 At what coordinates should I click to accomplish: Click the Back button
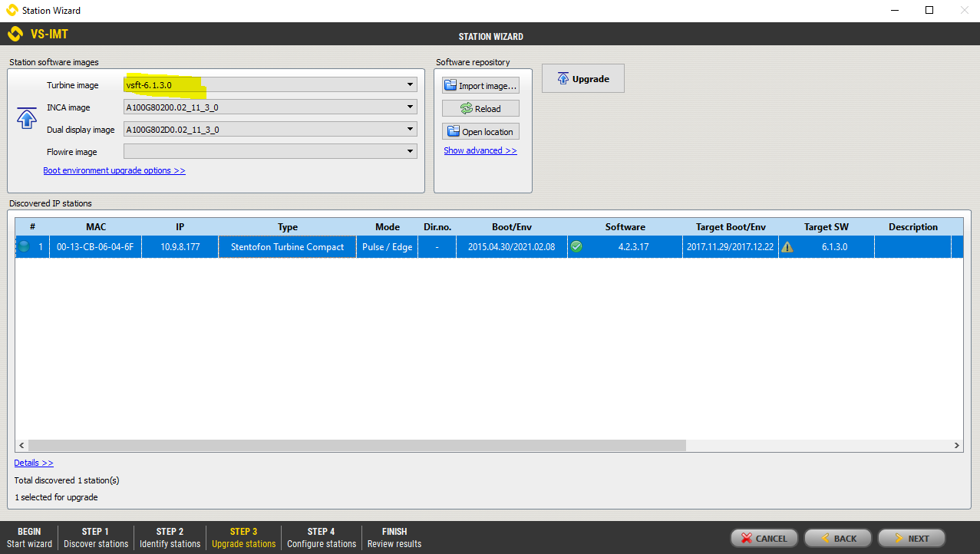pyautogui.click(x=837, y=538)
